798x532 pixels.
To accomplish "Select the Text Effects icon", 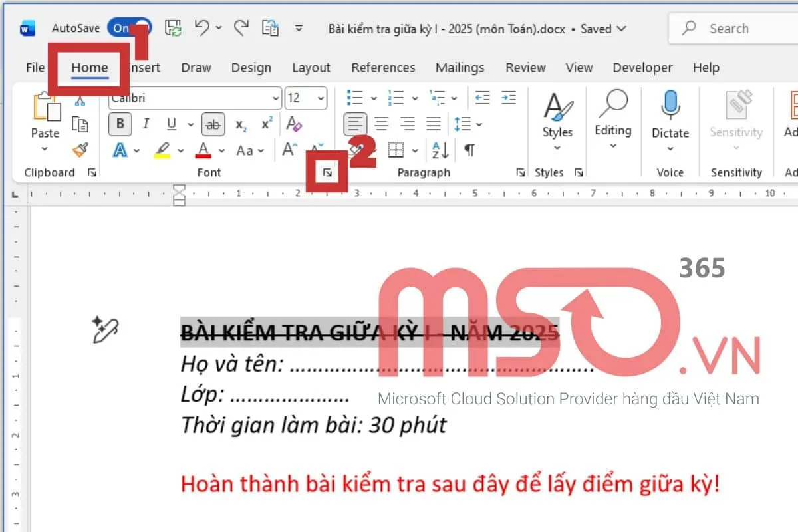I will (x=120, y=150).
